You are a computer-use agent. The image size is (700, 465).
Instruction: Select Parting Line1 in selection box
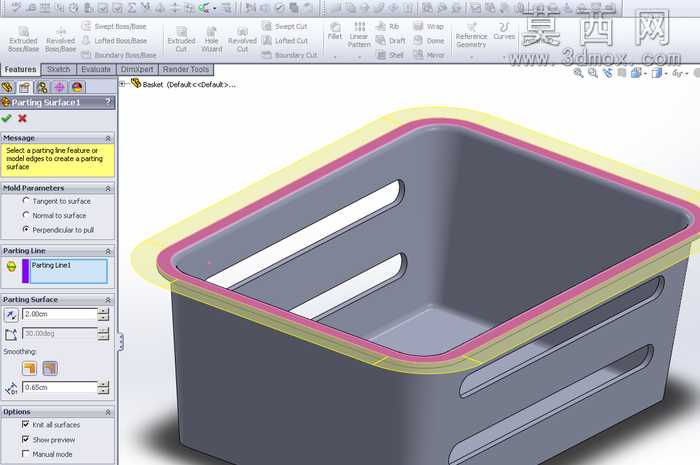(x=51, y=266)
